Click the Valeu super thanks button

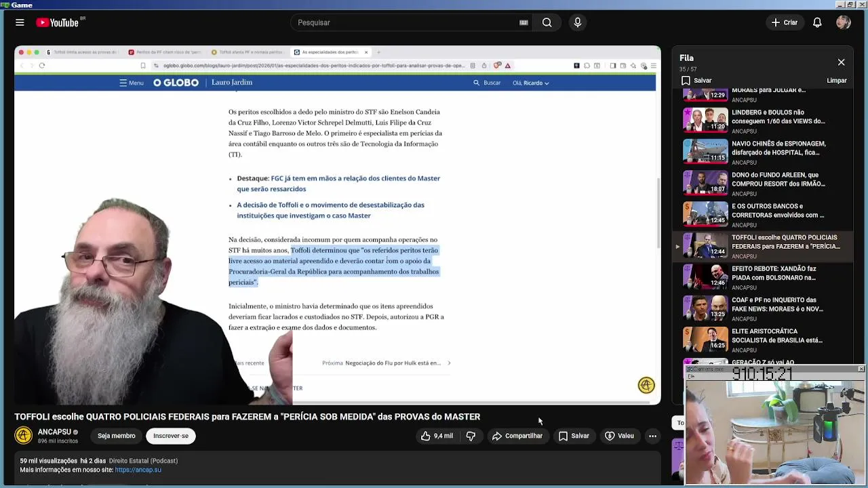click(x=619, y=436)
